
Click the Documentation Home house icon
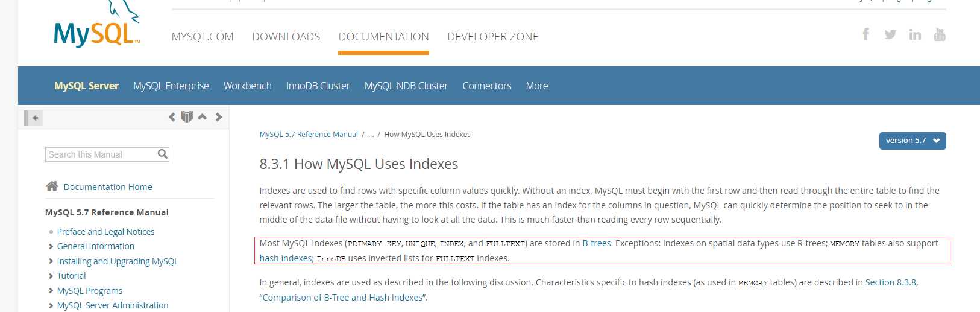[52, 186]
